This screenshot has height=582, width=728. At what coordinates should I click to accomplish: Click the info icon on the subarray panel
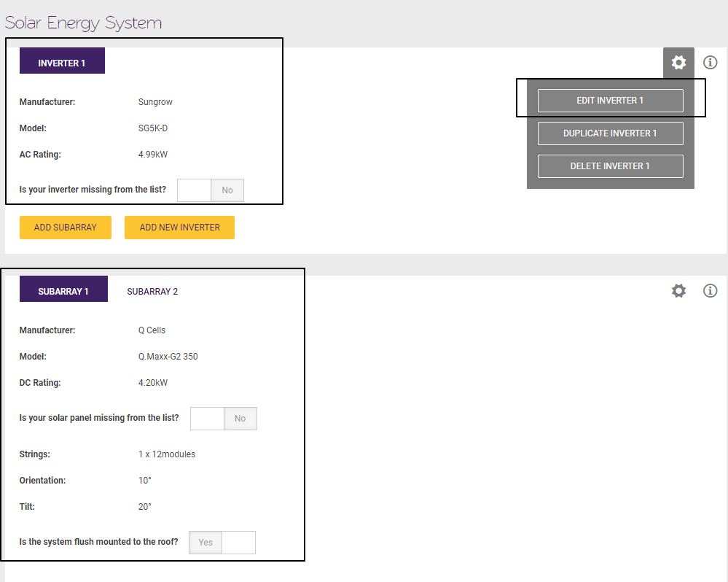tap(710, 290)
